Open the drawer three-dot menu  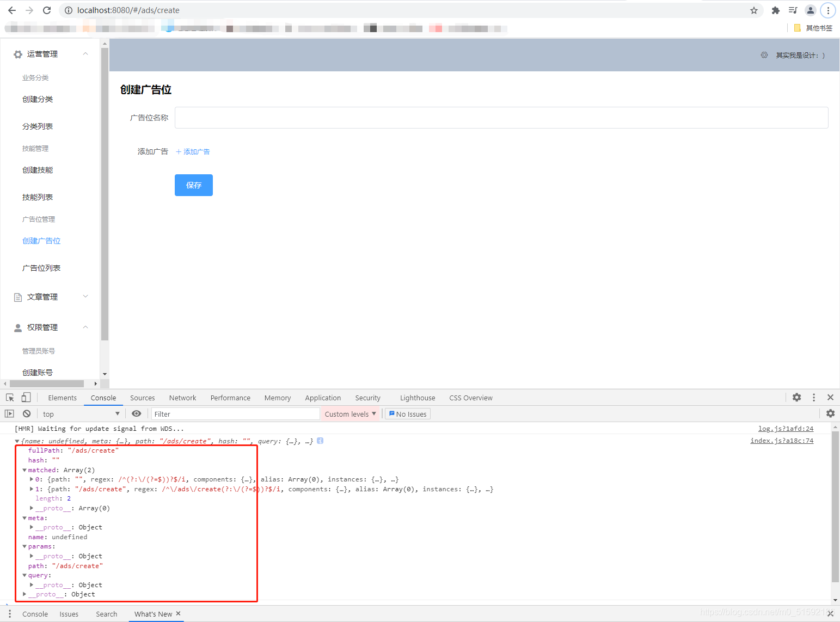(10, 614)
